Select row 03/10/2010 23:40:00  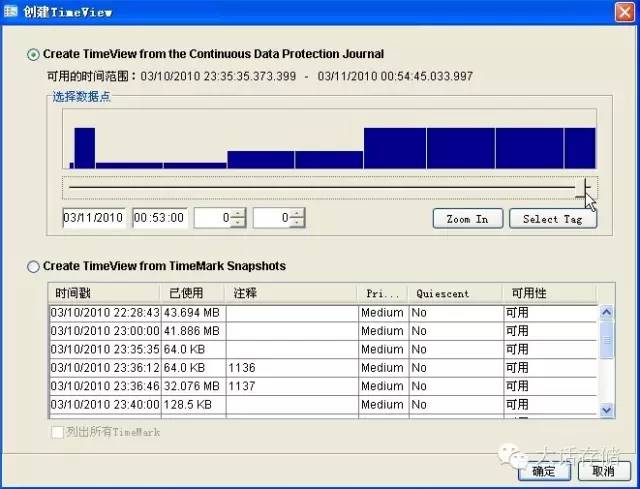(x=323, y=405)
